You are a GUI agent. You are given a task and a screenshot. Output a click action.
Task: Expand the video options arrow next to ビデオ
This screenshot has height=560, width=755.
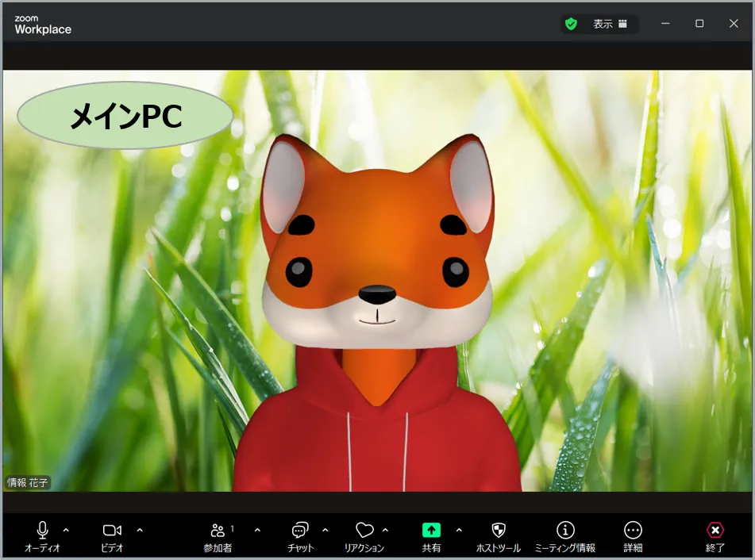pyautogui.click(x=140, y=530)
